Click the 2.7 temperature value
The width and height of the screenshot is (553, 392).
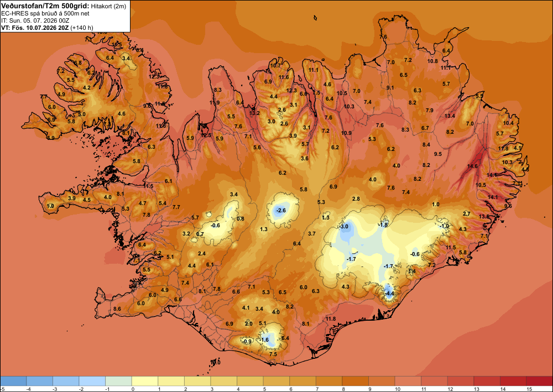467,213
